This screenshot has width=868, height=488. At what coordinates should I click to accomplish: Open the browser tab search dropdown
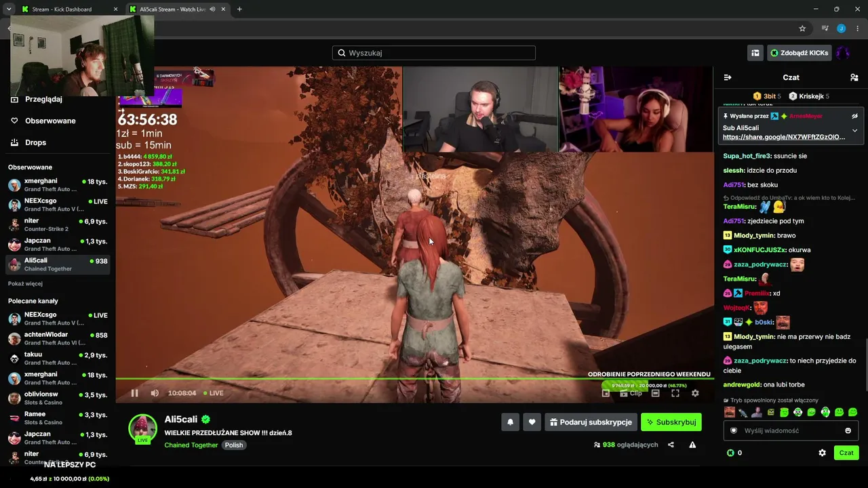coord(9,9)
